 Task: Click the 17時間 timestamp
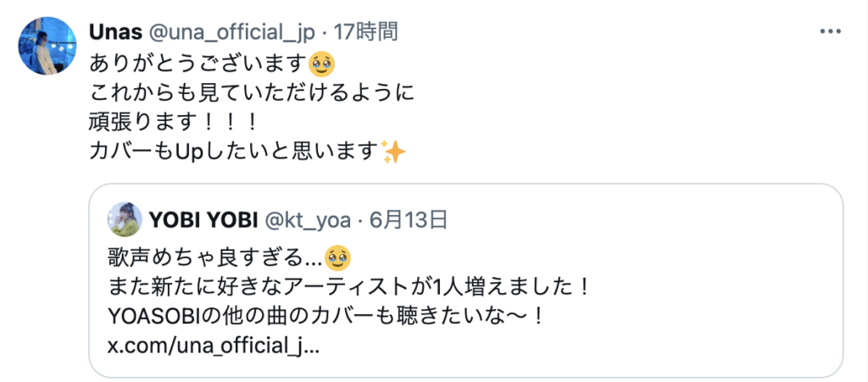(x=364, y=33)
